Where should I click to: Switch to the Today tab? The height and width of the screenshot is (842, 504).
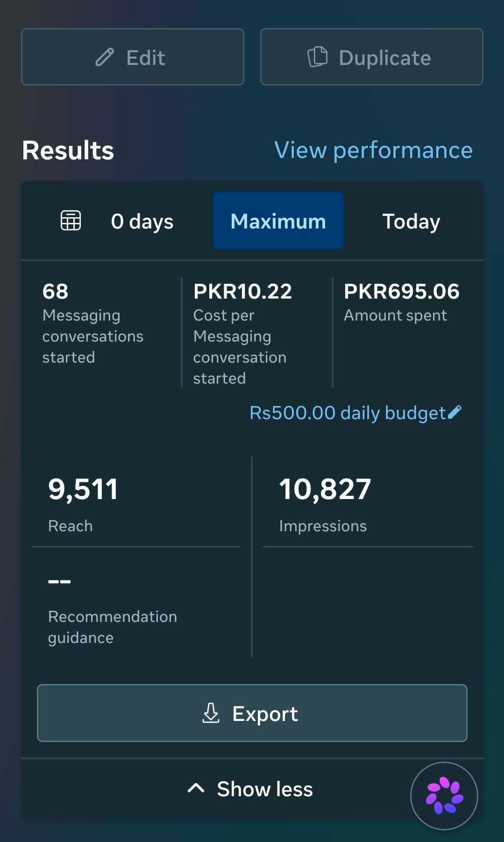(x=411, y=221)
